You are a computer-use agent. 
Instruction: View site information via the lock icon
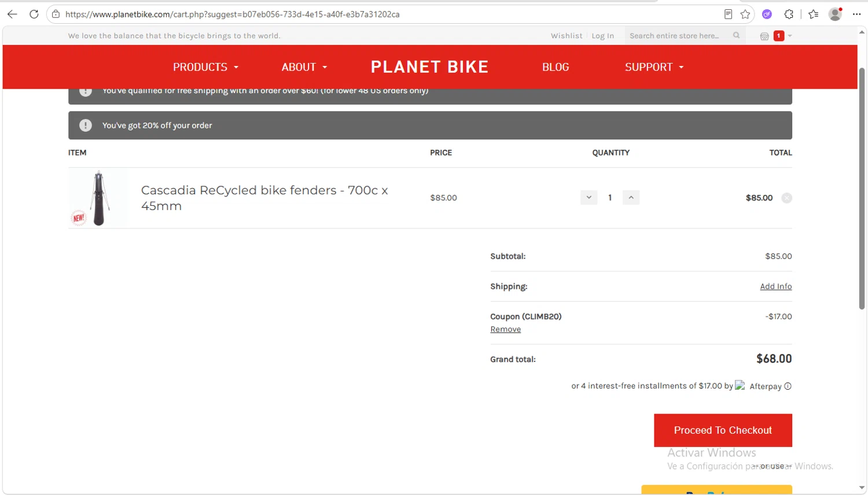click(x=56, y=14)
